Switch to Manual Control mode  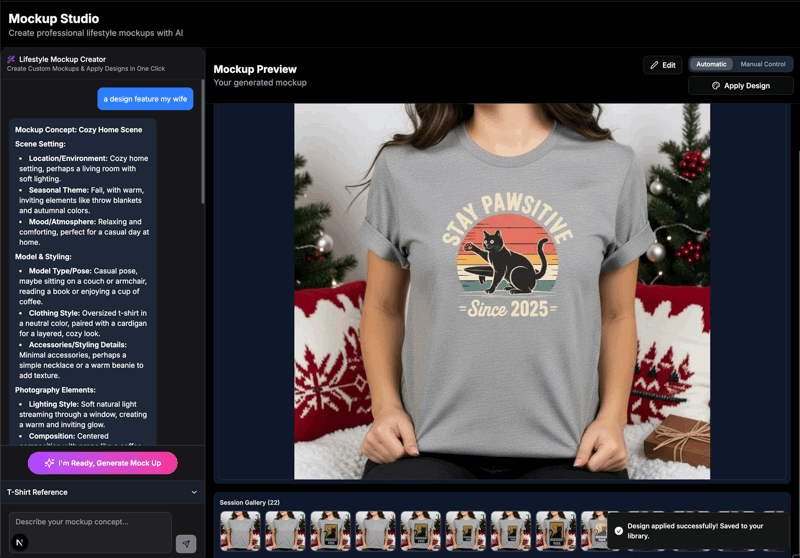pos(763,64)
